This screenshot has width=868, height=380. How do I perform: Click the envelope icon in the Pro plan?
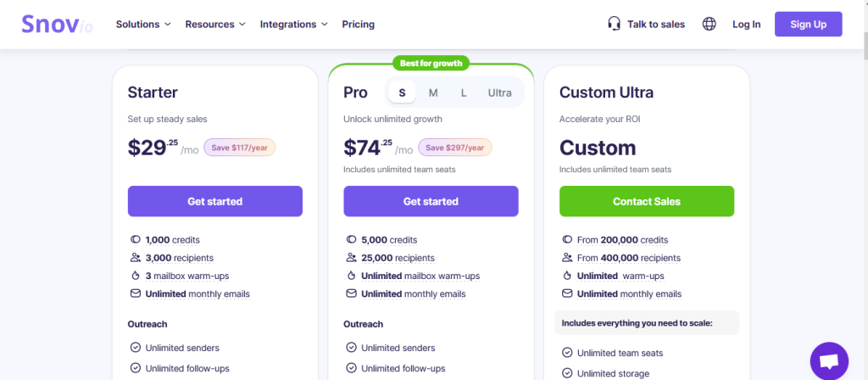point(351,293)
